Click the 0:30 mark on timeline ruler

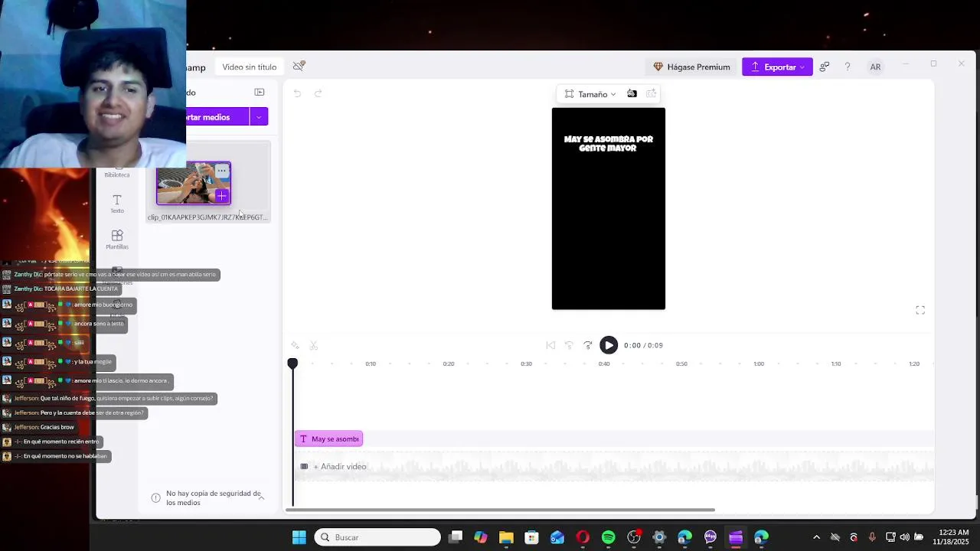coord(526,364)
